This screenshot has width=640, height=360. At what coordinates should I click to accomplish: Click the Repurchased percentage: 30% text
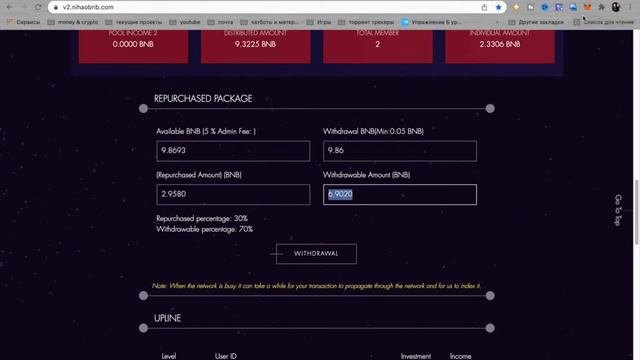coord(202,218)
